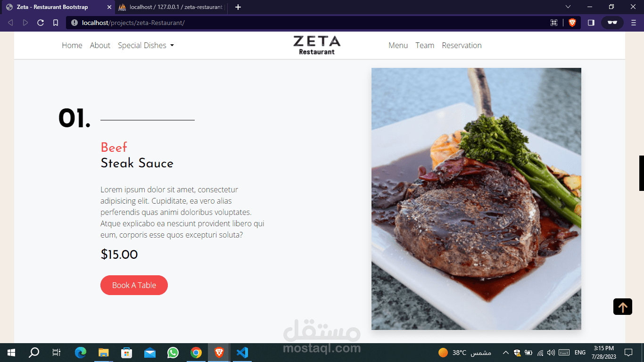Reload the page with the refresh icon

coord(41,23)
